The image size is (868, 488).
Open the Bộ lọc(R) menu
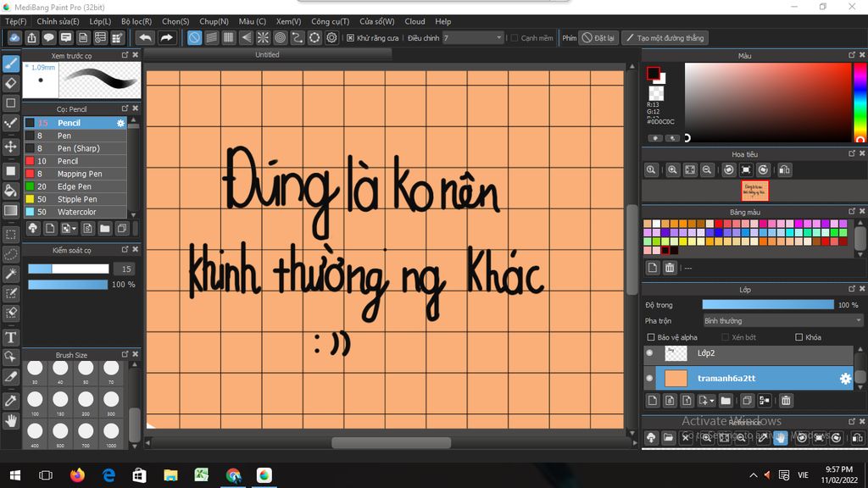tap(136, 21)
